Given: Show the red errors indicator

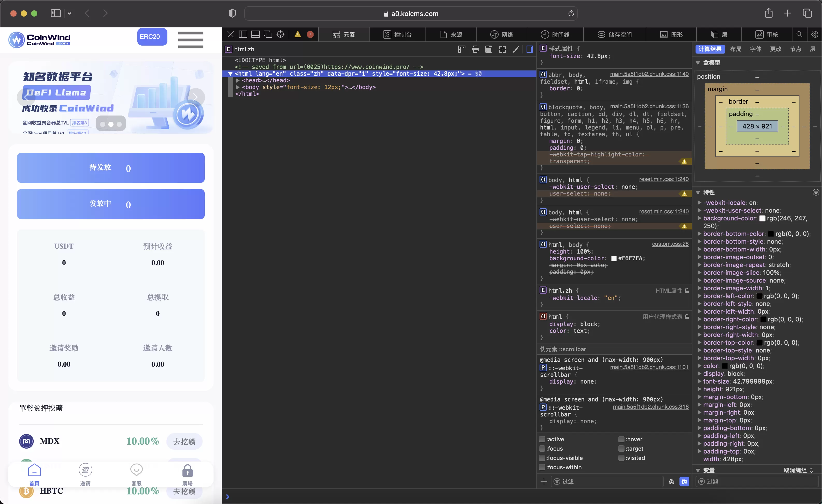Looking at the screenshot, I should [310, 34].
